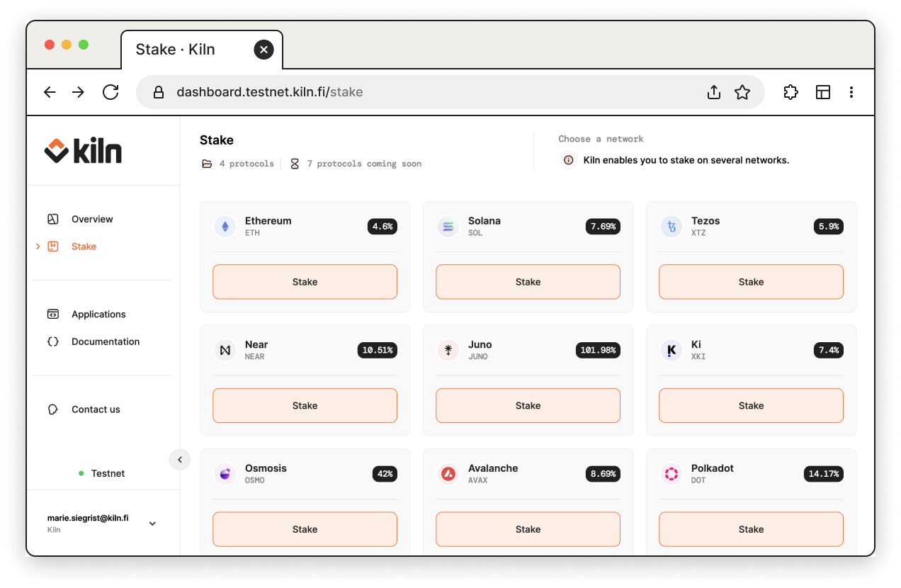Click the share icon in address bar
This screenshot has height=588, width=901.
pos(714,92)
